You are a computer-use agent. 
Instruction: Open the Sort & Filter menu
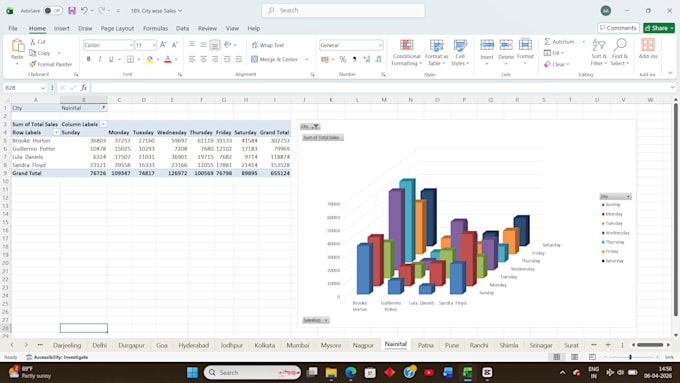click(599, 52)
